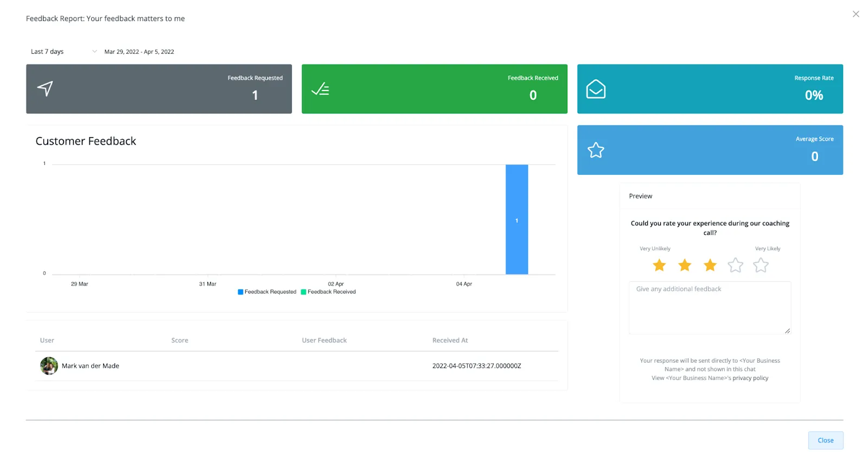The image size is (868, 462).
Task: Toggle Feedback Requested legend swatch in chart
Action: (x=240, y=292)
